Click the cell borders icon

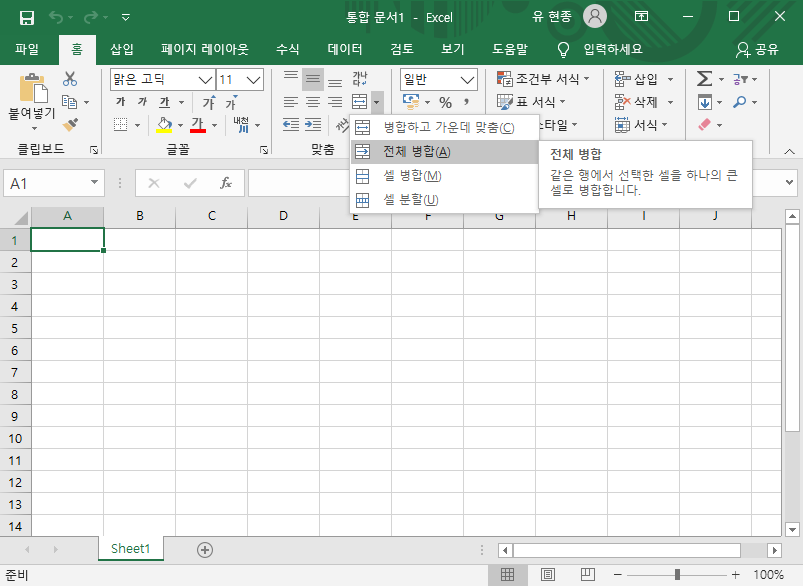click(121, 124)
